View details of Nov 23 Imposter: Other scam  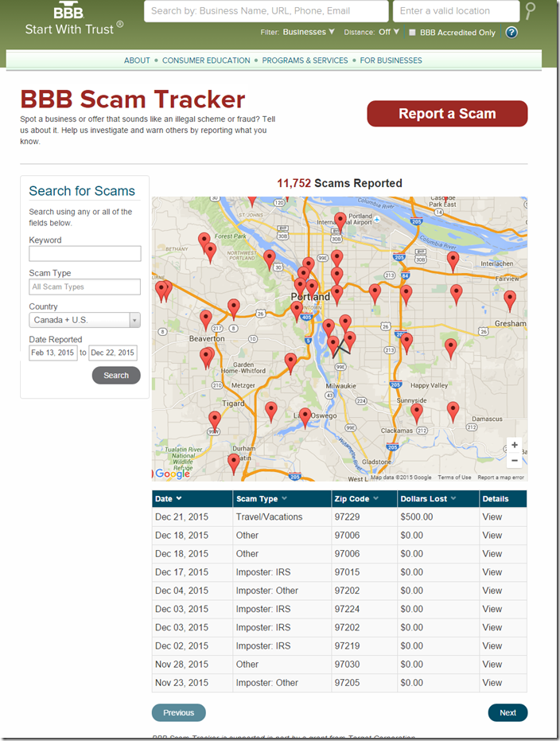point(492,683)
